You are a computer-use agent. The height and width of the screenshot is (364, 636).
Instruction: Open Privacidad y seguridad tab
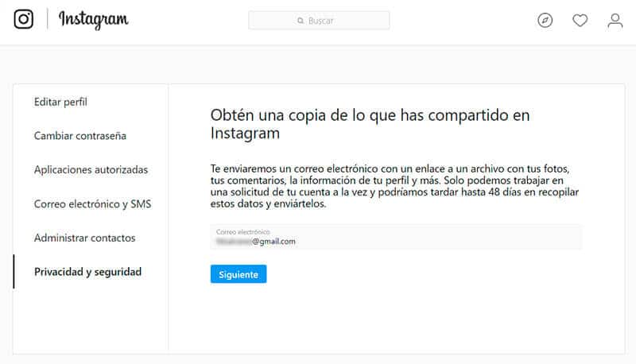[x=87, y=272]
